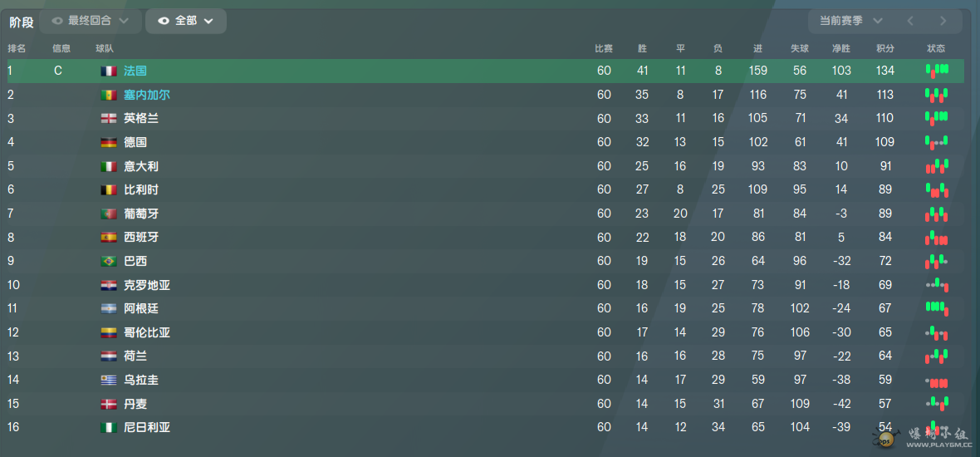980x457 pixels.
Task: Sort table by 净胜 column header
Action: (x=841, y=48)
